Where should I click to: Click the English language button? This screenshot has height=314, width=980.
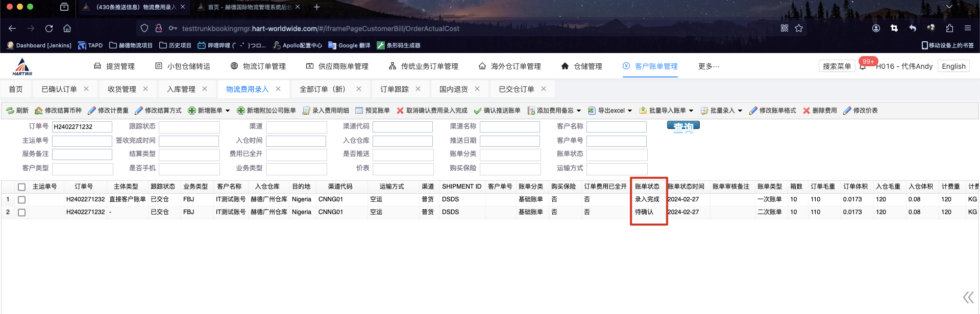pyautogui.click(x=953, y=66)
